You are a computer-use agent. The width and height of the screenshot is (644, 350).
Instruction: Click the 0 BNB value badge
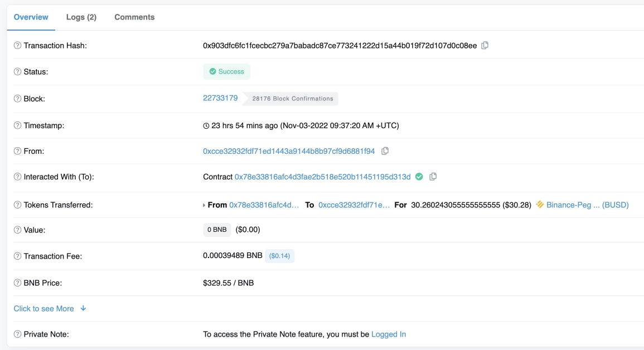coord(217,230)
